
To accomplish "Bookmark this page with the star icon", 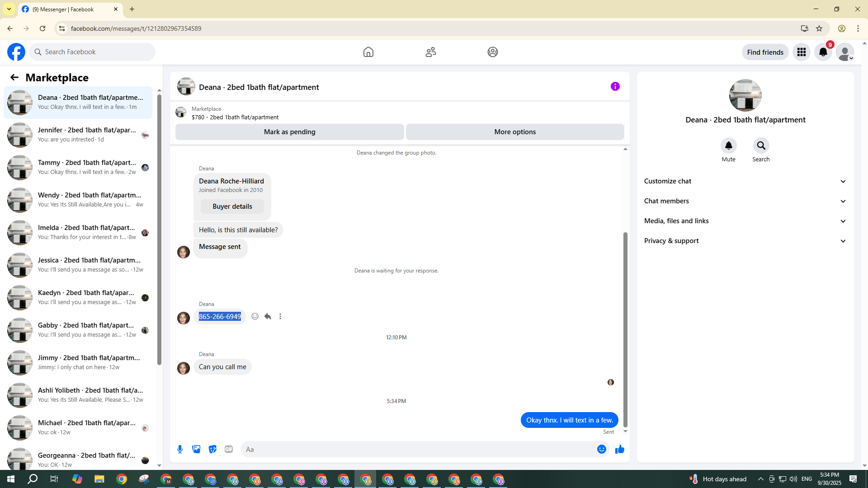I will [x=819, y=28].
